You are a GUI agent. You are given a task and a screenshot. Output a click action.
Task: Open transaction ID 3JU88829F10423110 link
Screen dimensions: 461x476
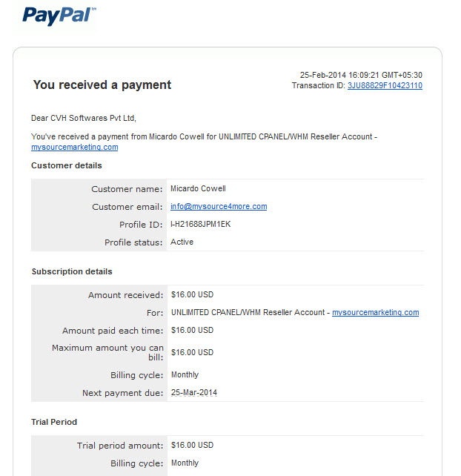pyautogui.click(x=385, y=85)
